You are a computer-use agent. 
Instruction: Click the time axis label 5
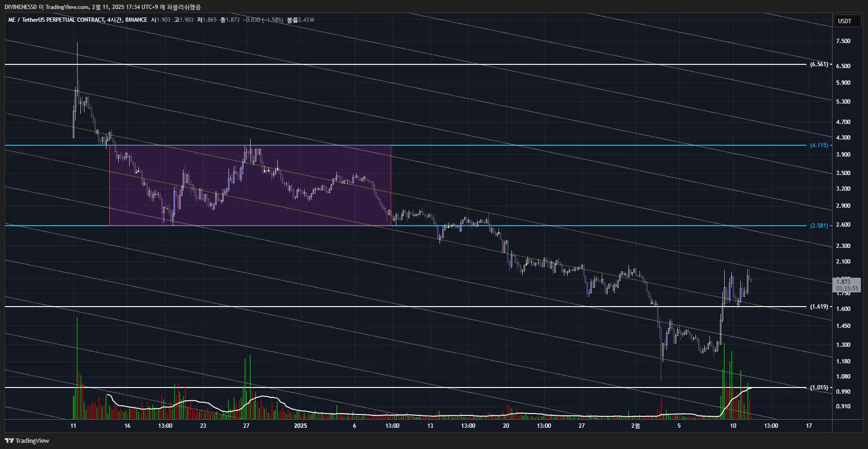[679, 426]
